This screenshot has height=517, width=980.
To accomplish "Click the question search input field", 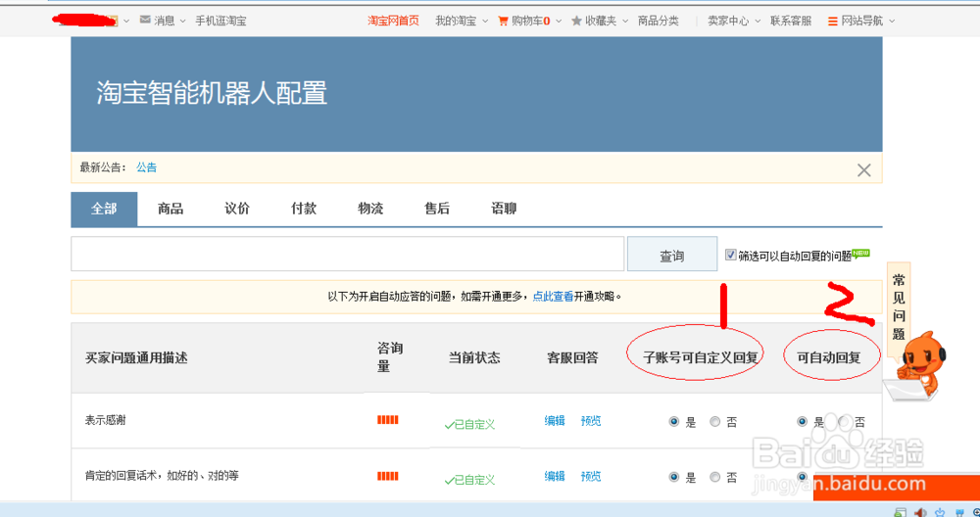I will pyautogui.click(x=348, y=255).
